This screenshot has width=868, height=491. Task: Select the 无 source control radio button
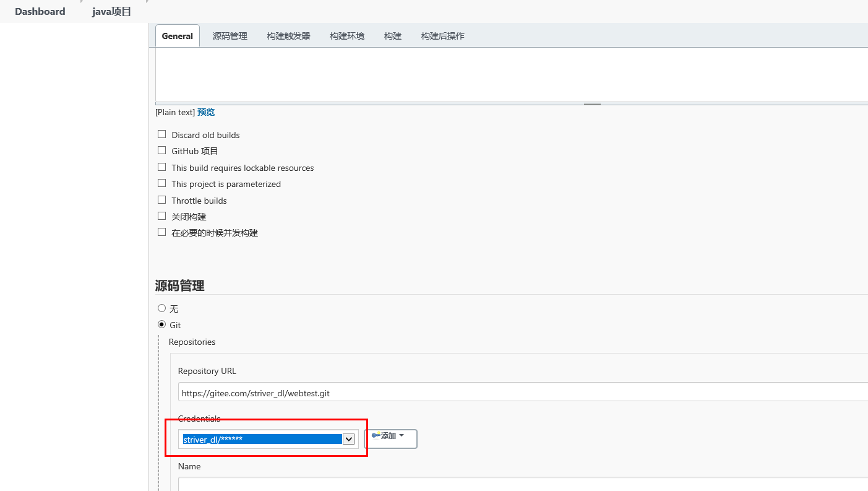click(162, 308)
